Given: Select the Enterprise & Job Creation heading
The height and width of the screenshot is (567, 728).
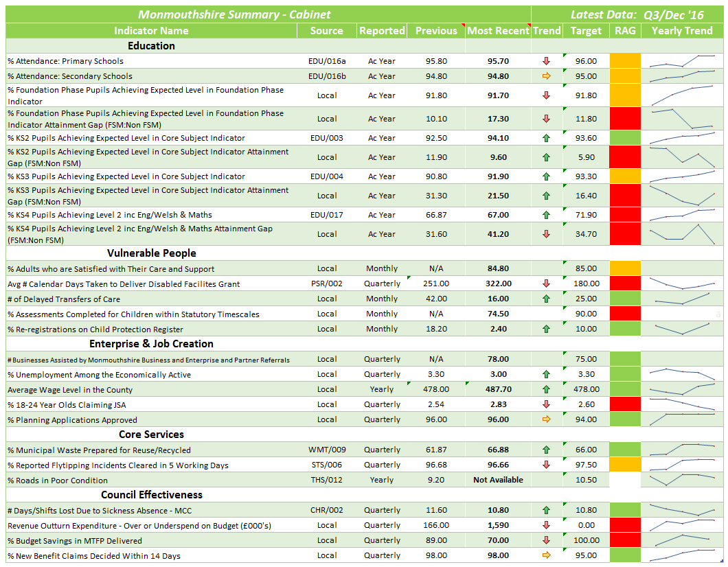Looking at the screenshot, I should pyautogui.click(x=151, y=344).
